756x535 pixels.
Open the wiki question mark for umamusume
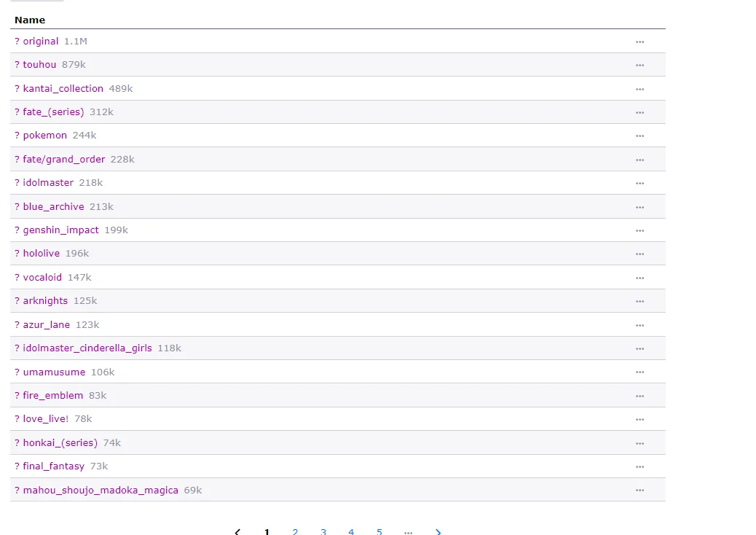pos(17,372)
